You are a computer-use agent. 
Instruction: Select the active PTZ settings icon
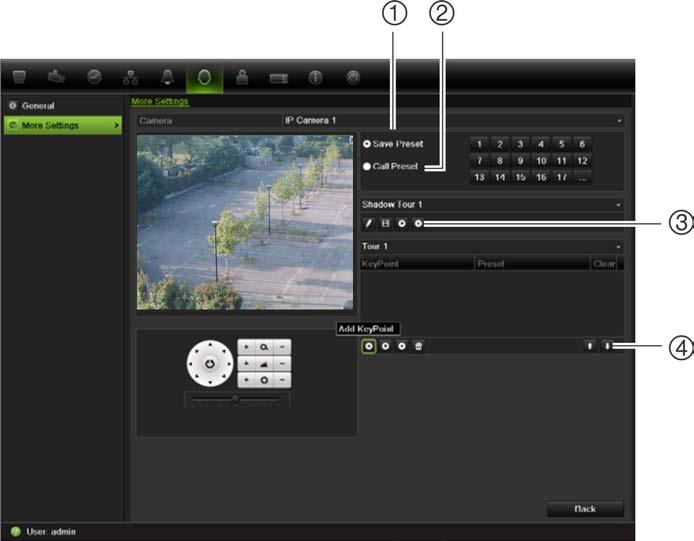point(204,77)
